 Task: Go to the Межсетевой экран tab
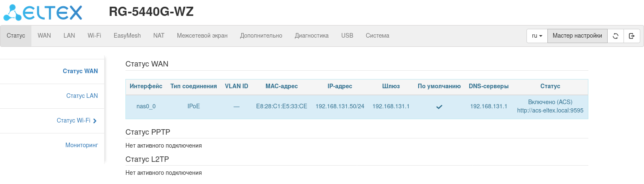pos(202,36)
